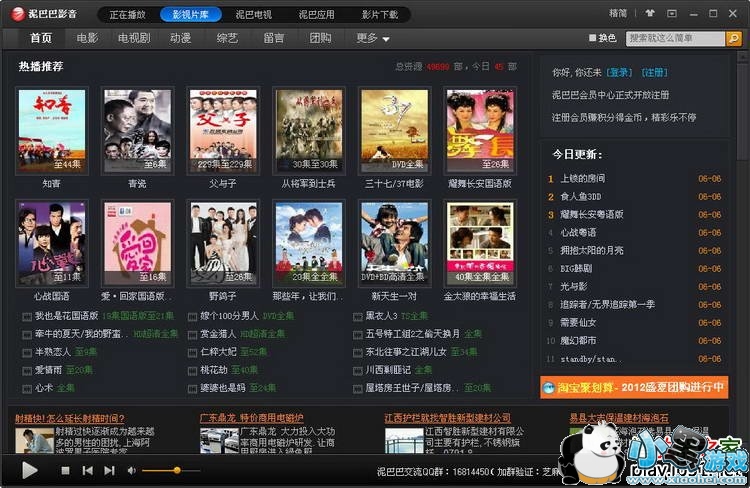The height and width of the screenshot is (488, 750).
Task: Open 拥抱太阳的月亮 in today's updates
Action: click(x=592, y=250)
